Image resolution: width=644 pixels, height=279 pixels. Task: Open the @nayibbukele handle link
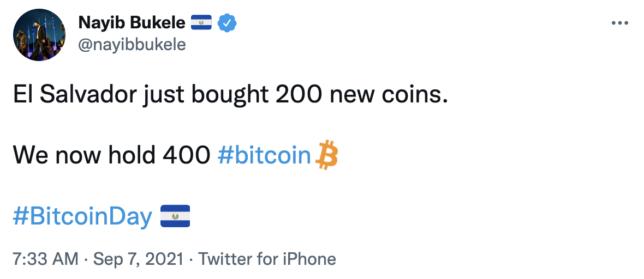point(132,44)
